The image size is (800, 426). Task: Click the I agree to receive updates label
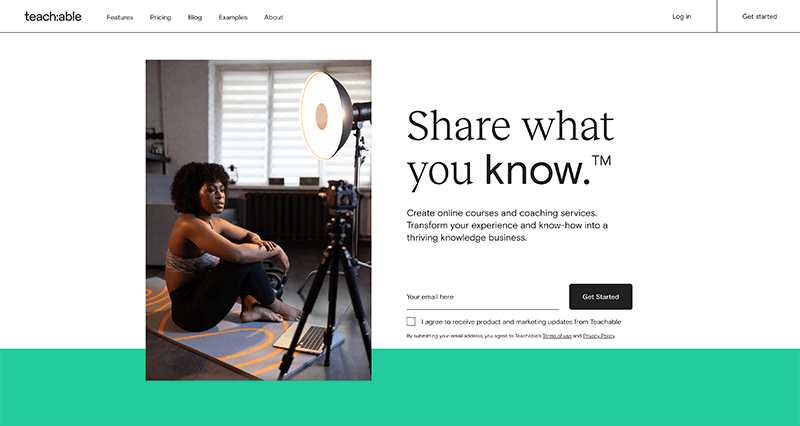click(x=521, y=322)
